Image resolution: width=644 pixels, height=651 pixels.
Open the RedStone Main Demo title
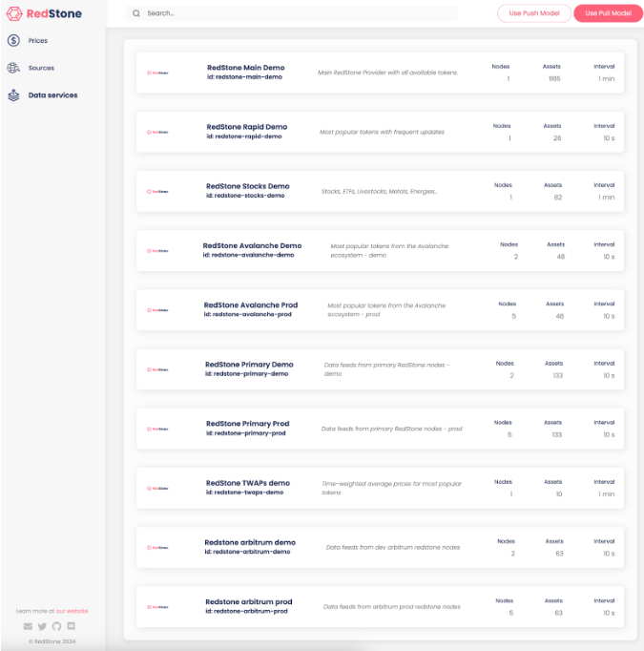click(x=245, y=67)
